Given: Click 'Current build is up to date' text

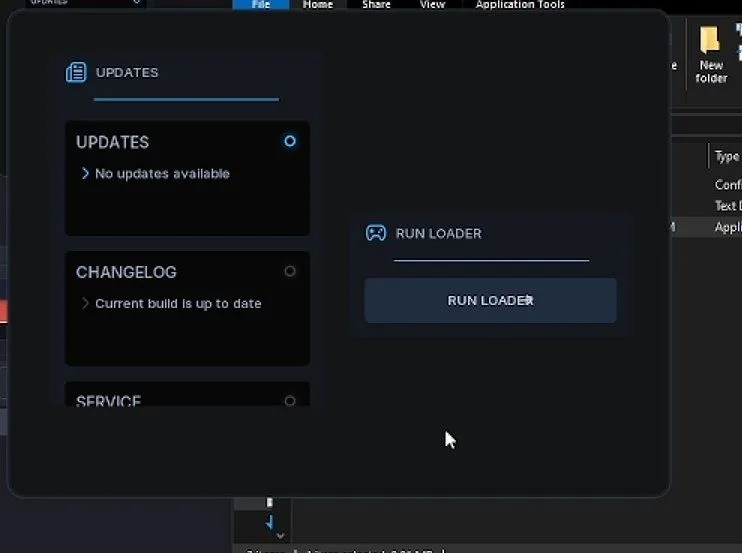Looking at the screenshot, I should (178, 304).
